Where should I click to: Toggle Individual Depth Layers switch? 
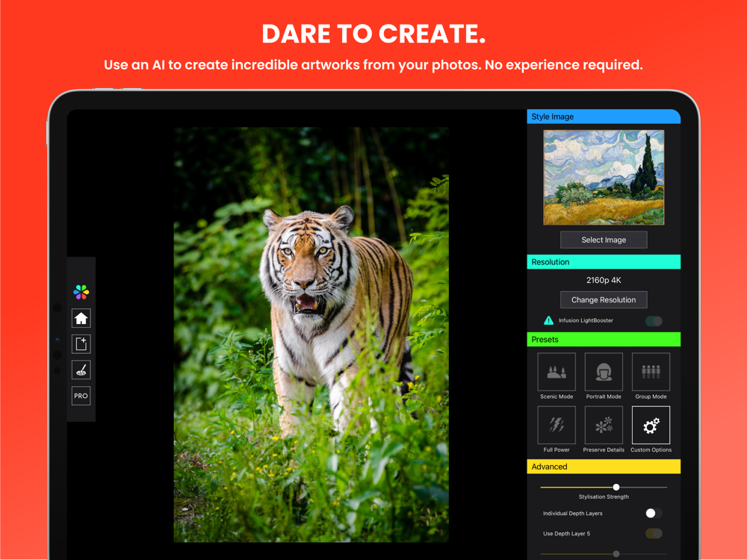tap(654, 514)
